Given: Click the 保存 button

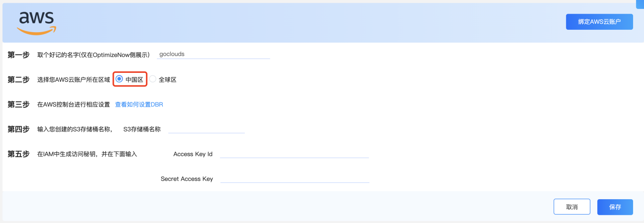Looking at the screenshot, I should point(615,207).
